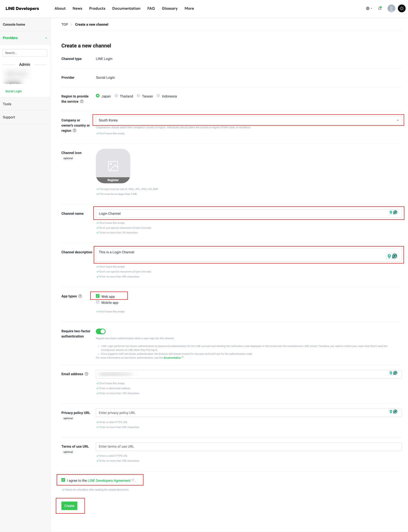Open the News menu item
Screen dimensions: 408x532
[x=77, y=8]
